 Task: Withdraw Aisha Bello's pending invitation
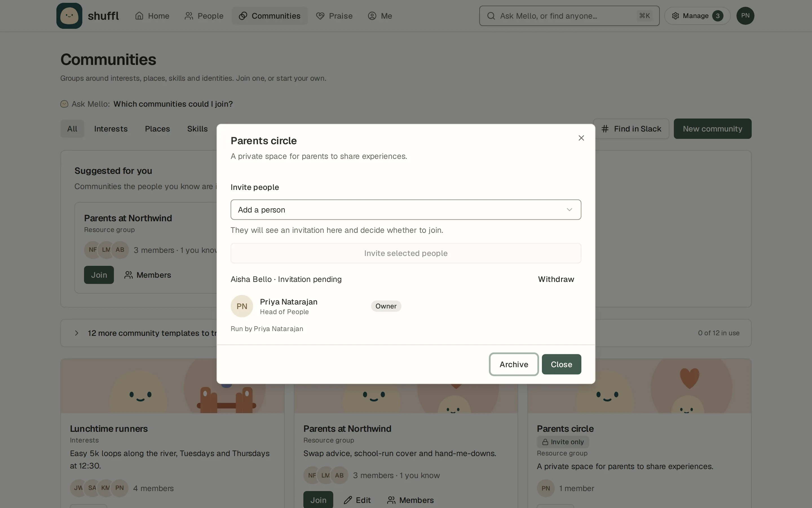pyautogui.click(x=556, y=279)
